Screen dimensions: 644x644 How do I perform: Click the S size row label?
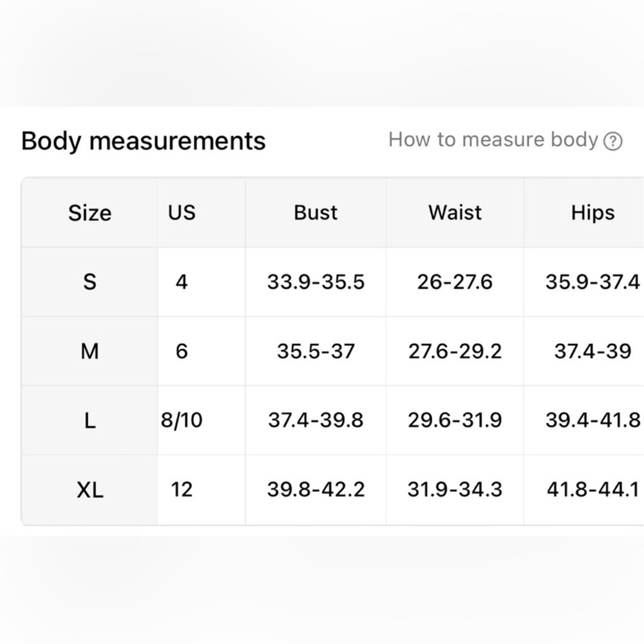tap(90, 282)
